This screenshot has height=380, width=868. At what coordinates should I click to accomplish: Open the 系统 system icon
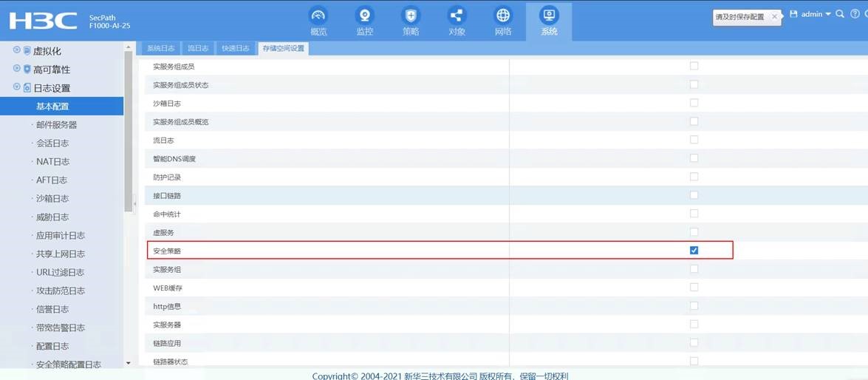click(549, 15)
